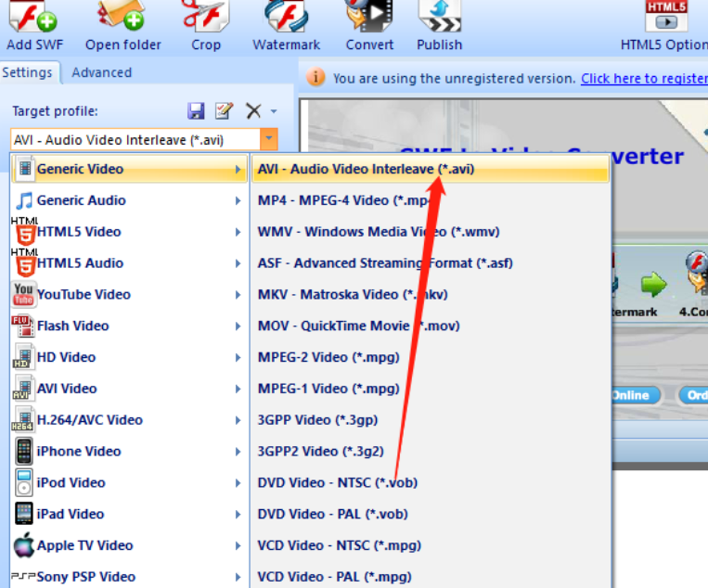Open the small arrow next to delete icon
This screenshot has height=588, width=708.
click(274, 111)
